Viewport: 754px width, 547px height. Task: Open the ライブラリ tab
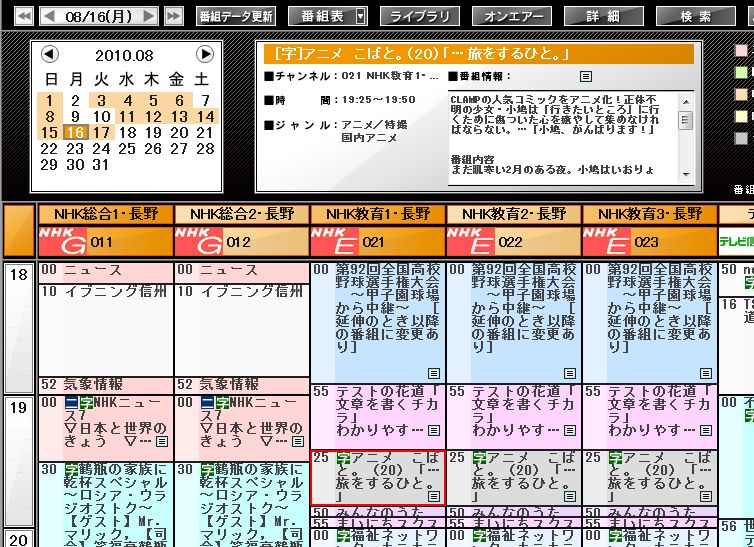click(x=420, y=16)
